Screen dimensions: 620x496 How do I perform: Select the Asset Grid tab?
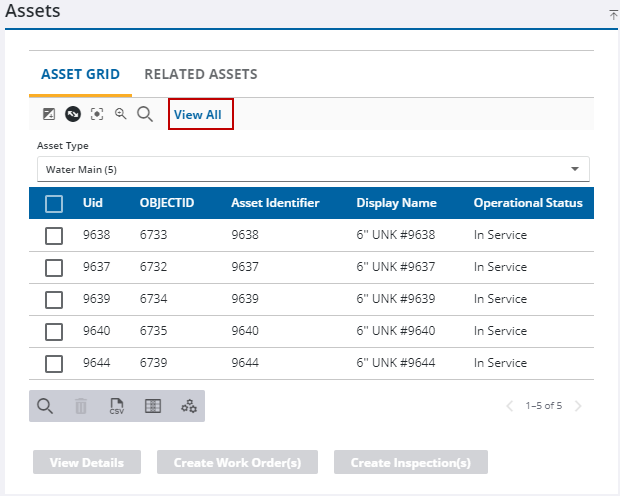tap(80, 74)
